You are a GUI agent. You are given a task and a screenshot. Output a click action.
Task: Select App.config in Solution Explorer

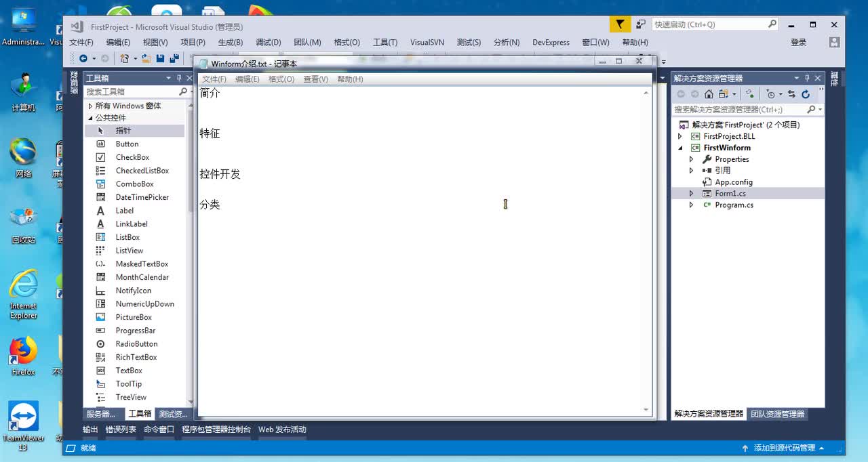pos(734,182)
